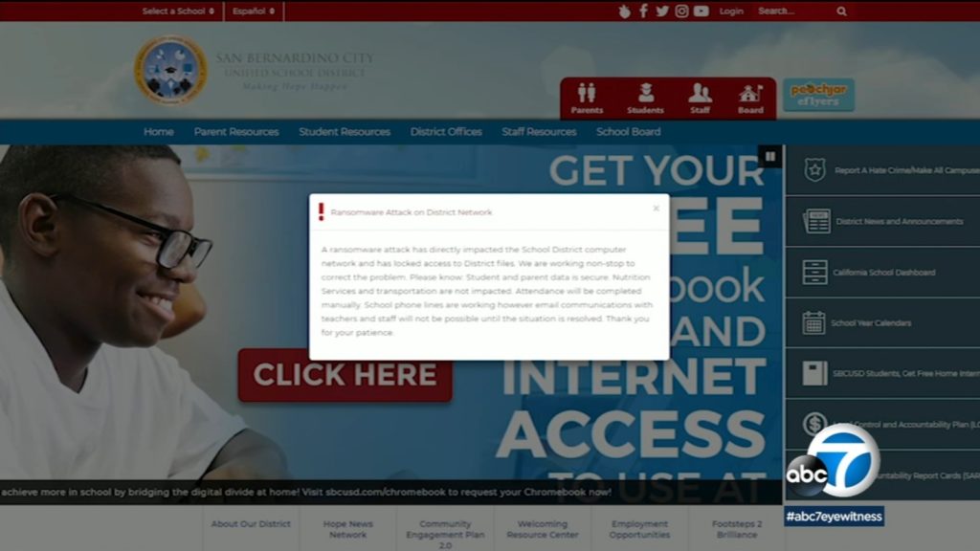The height and width of the screenshot is (551, 980).
Task: Click the Free Home Internet book icon
Action: (815, 374)
